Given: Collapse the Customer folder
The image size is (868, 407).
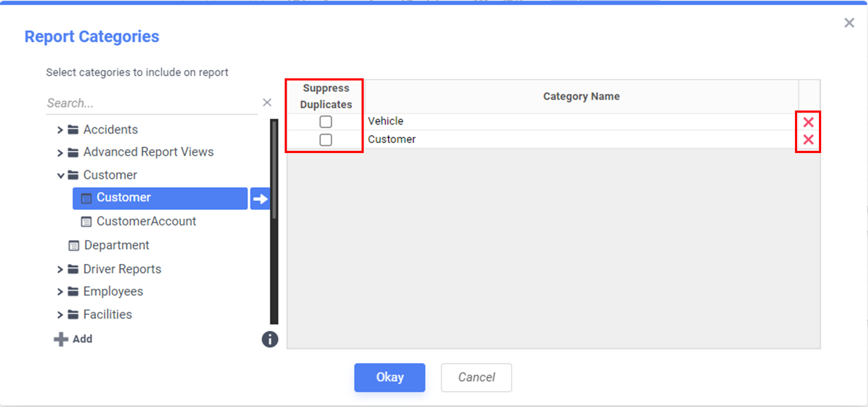Looking at the screenshot, I should (60, 175).
